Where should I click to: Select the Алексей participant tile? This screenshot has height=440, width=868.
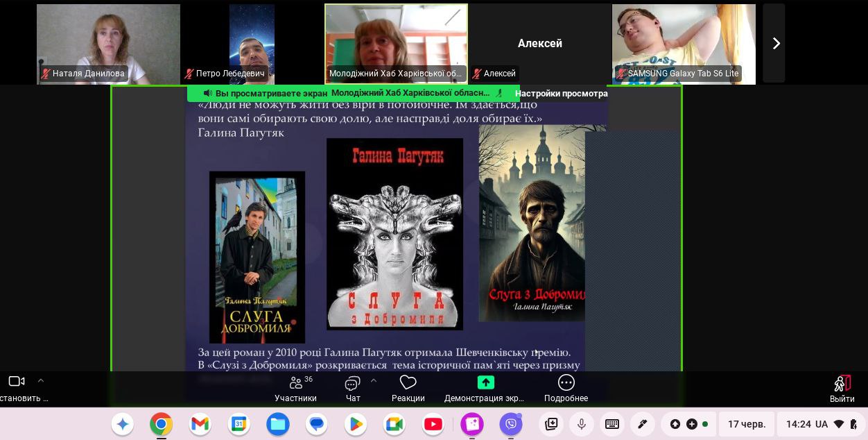coord(540,44)
